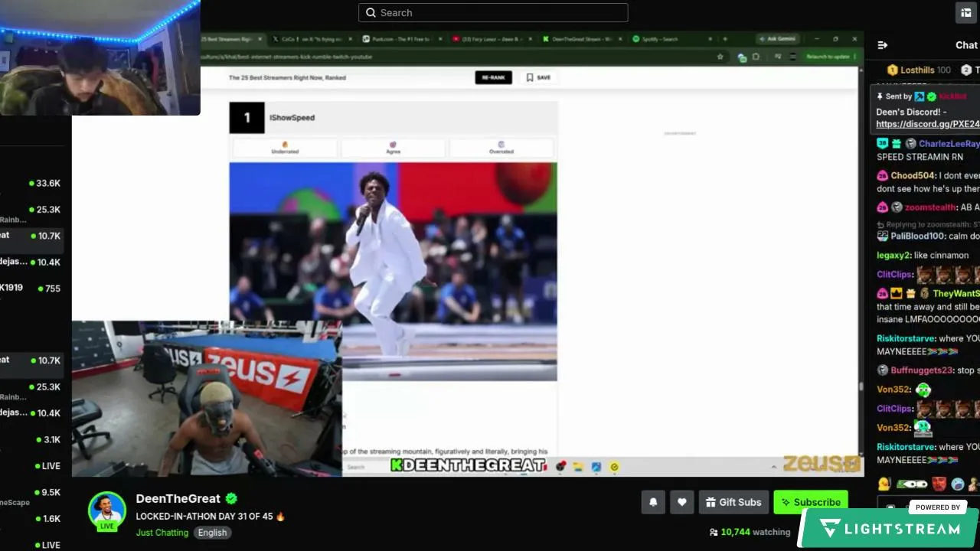Click the verified badge beside DeenTheGreat
The image size is (980, 551).
[x=231, y=499]
